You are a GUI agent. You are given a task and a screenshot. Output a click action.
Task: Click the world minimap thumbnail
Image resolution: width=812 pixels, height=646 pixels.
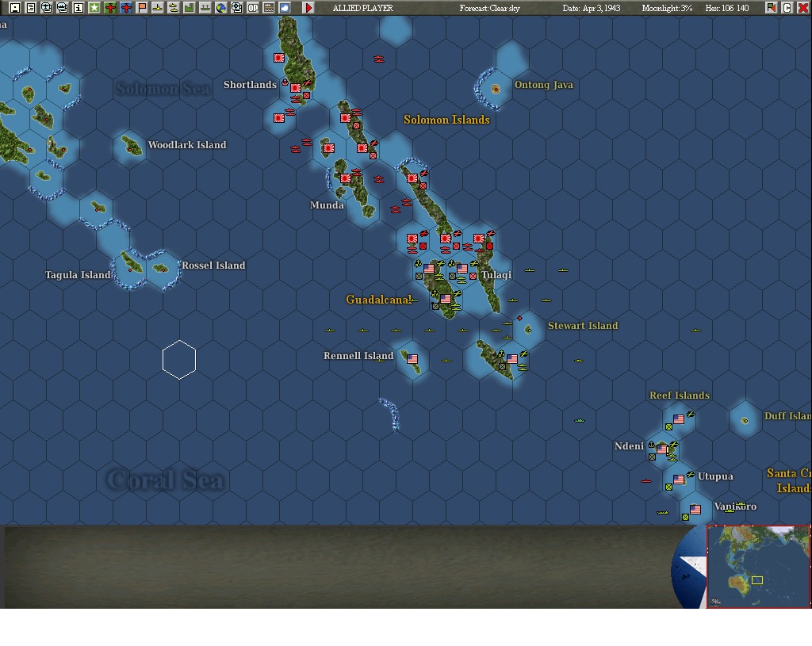click(758, 566)
